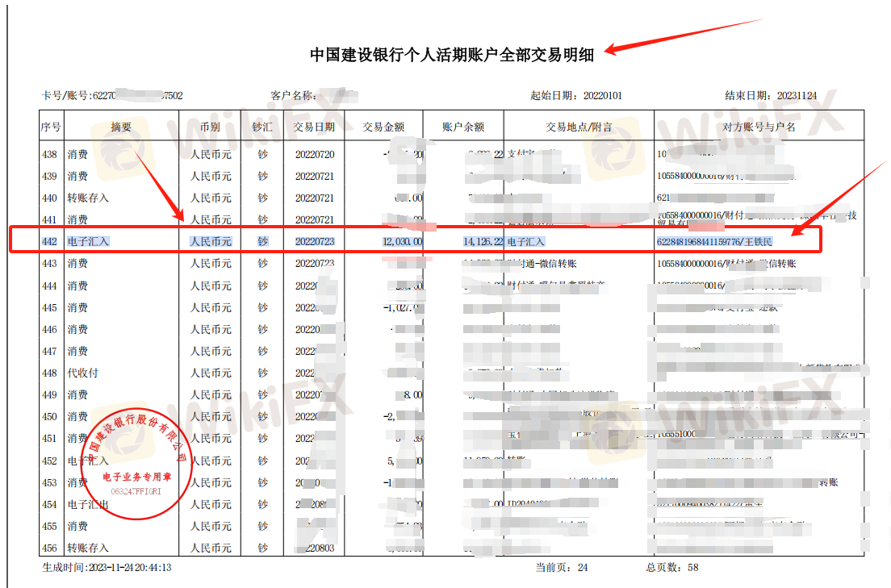
Task: Select row number 442
Action: click(49, 241)
